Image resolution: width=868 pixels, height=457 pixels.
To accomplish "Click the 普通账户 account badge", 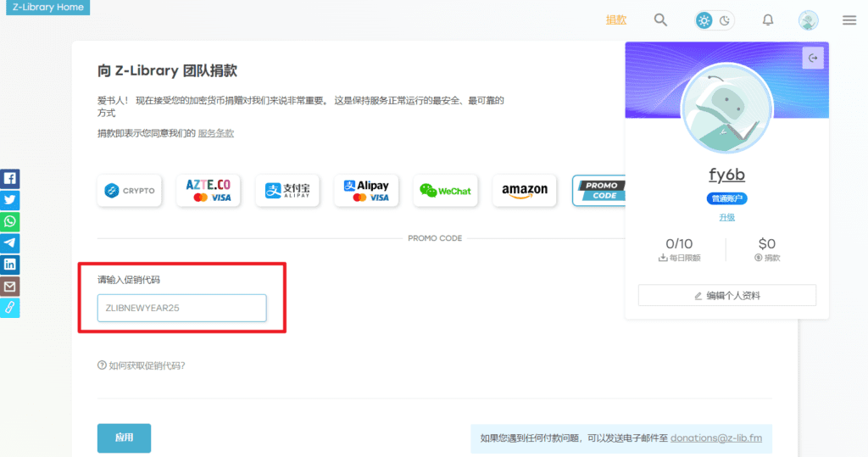I will pyautogui.click(x=726, y=198).
